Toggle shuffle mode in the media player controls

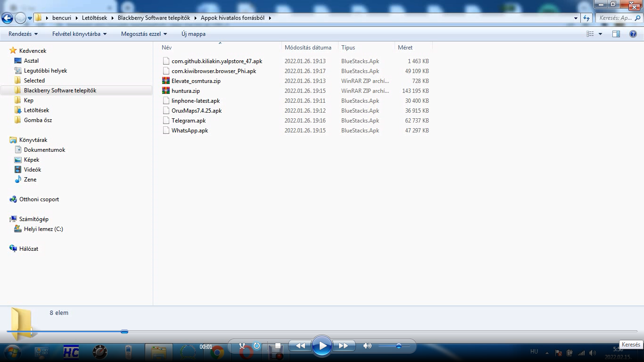pos(242,346)
